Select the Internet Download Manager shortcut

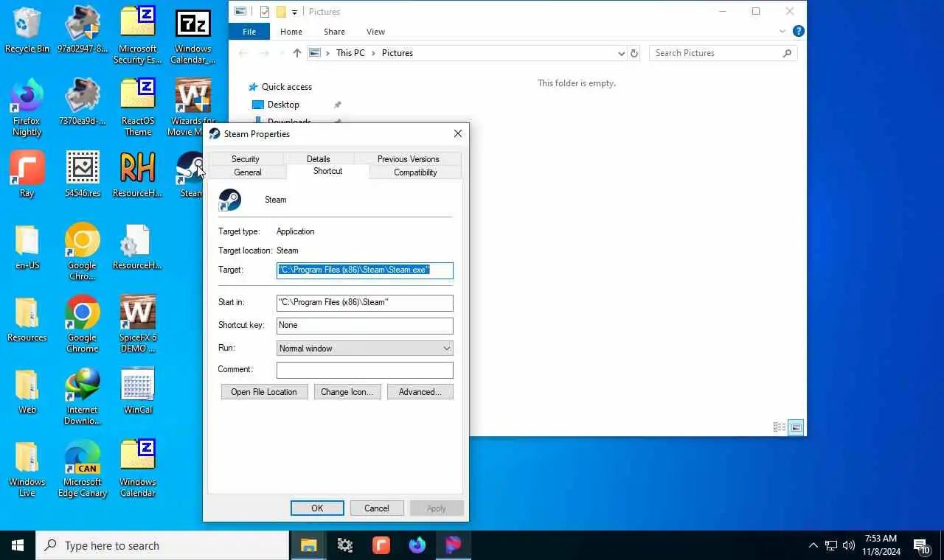[83, 396]
